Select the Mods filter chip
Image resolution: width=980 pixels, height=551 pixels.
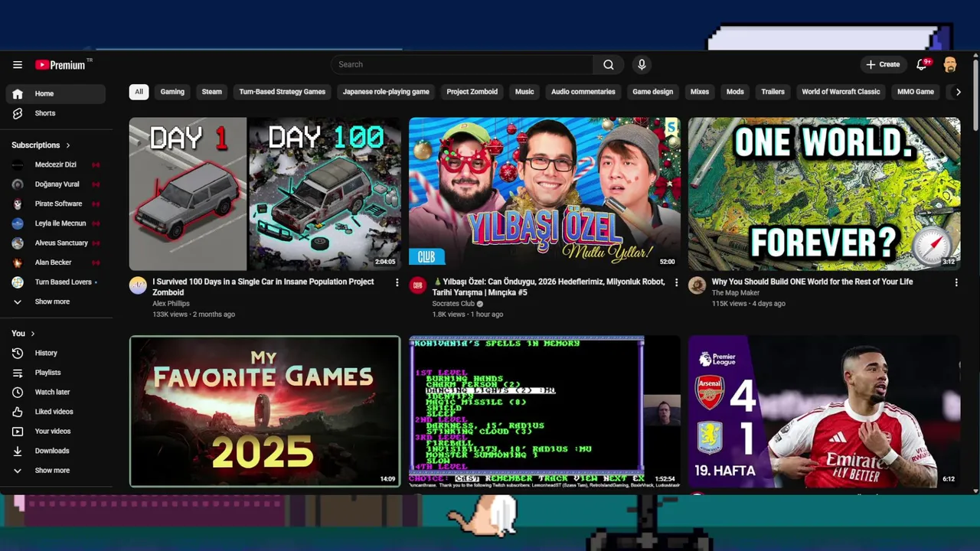coord(735,92)
